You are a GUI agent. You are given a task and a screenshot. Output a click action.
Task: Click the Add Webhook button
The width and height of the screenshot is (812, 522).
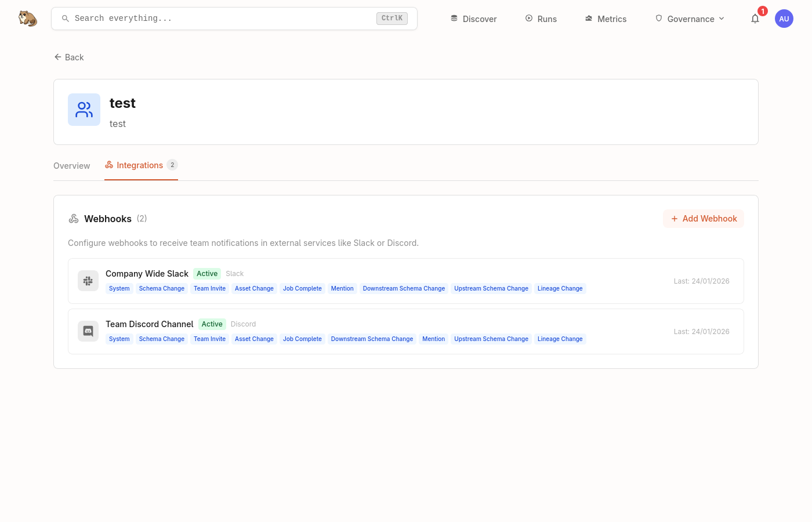[x=703, y=219]
